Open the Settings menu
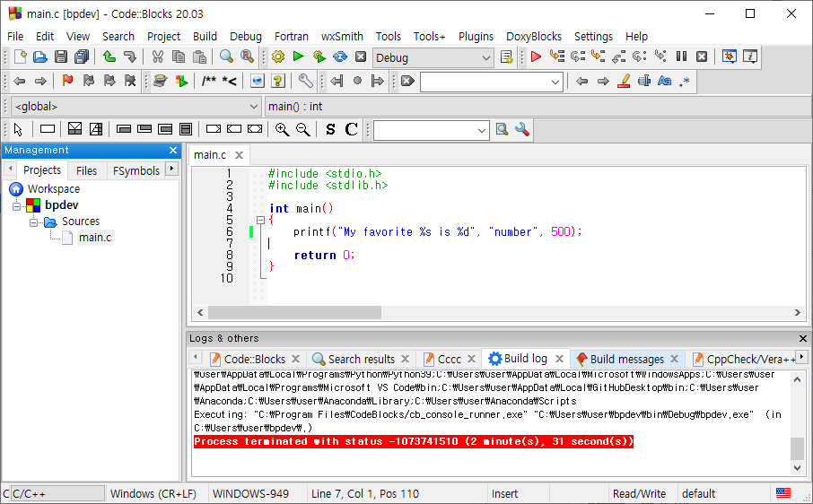This screenshot has width=813, height=504. [593, 36]
